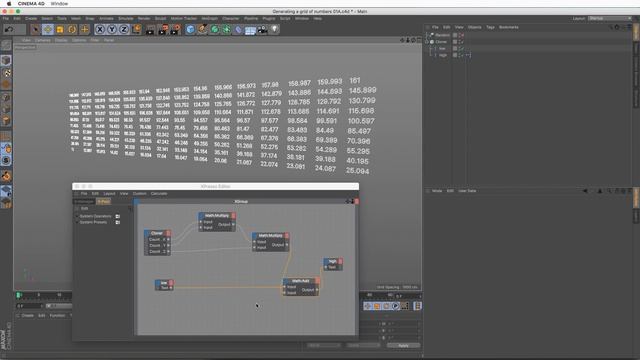This screenshot has height=360, width=640.
Task: Click the first green generator icon
Action: click(x=214, y=29)
